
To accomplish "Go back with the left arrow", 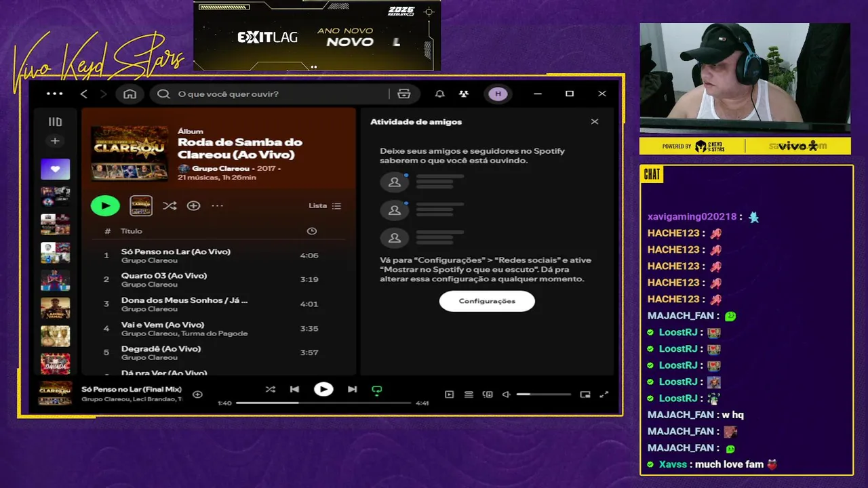I will [83, 94].
